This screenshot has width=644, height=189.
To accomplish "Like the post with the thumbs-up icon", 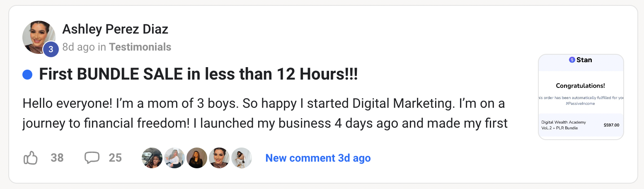I will (31, 158).
